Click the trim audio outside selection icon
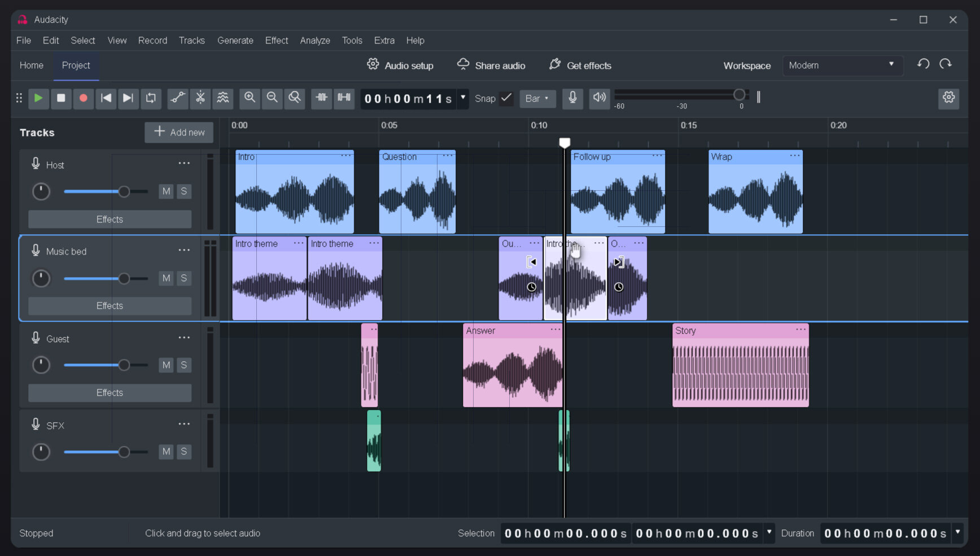Image resolution: width=980 pixels, height=556 pixels. (321, 98)
